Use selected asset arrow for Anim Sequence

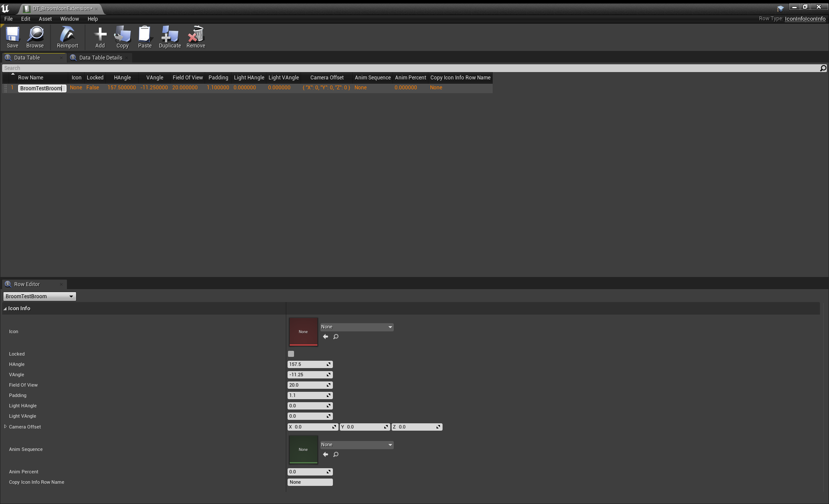pyautogui.click(x=326, y=454)
